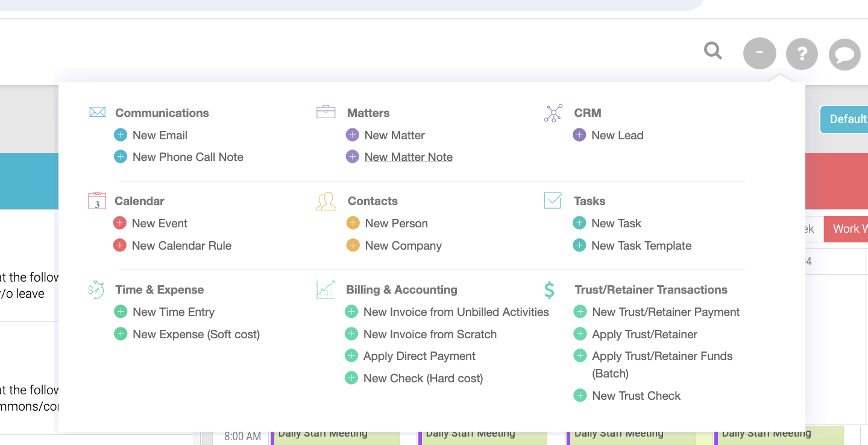Select New Email menu entry

[160, 135]
